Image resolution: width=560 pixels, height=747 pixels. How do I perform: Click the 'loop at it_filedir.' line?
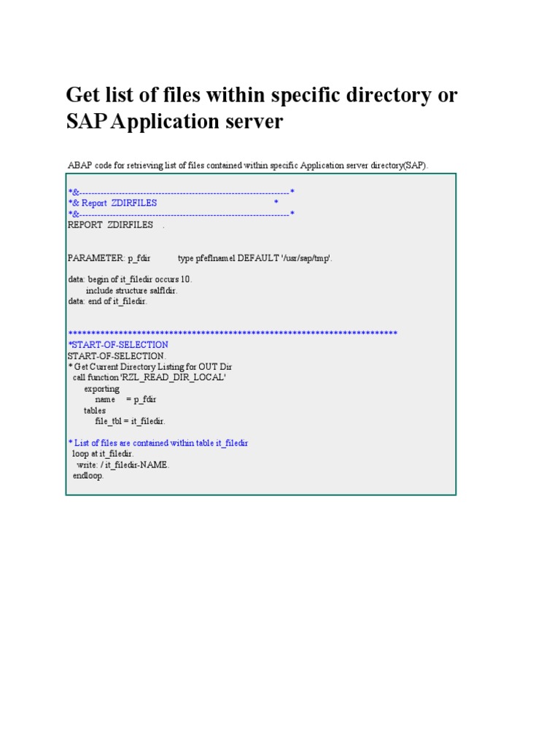pyautogui.click(x=103, y=454)
